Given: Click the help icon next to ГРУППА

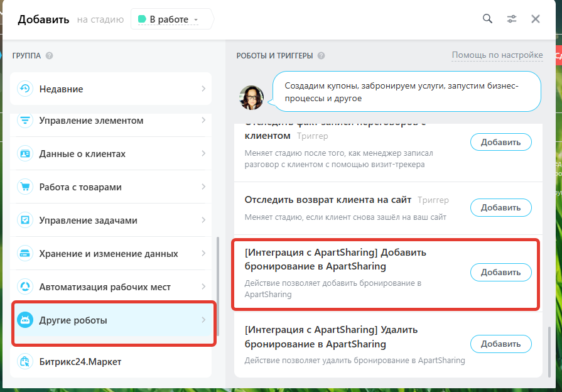Looking at the screenshot, I should click(50, 55).
